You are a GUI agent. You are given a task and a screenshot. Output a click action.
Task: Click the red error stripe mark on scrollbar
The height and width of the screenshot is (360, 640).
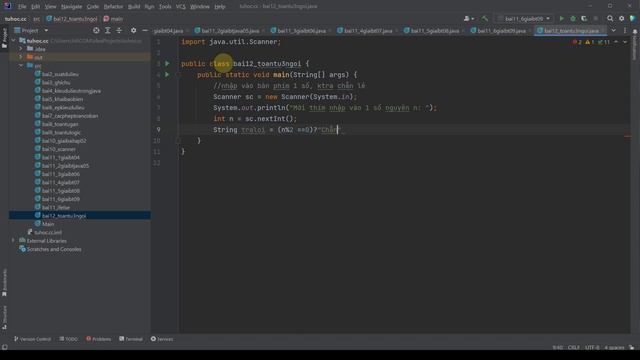pyautogui.click(x=627, y=137)
